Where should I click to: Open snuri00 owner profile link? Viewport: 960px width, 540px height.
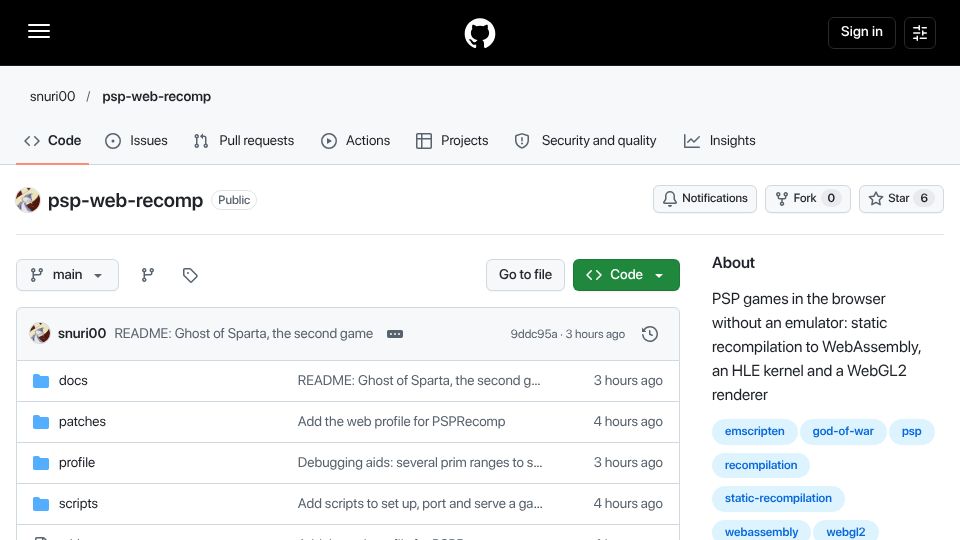(x=53, y=96)
